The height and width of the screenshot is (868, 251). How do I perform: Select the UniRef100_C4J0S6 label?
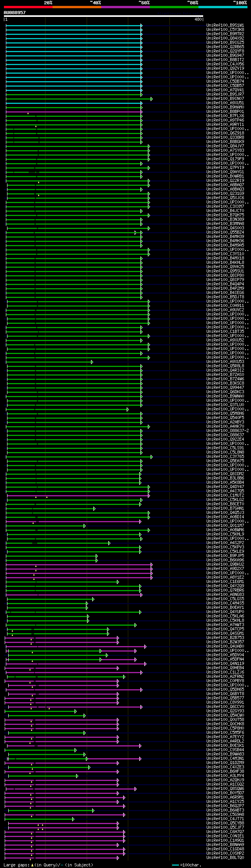[x=225, y=64]
